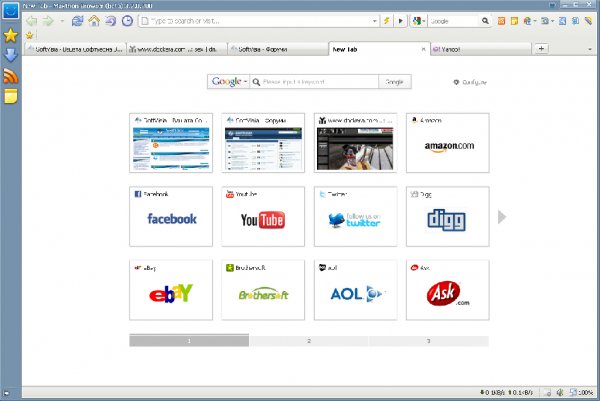Open the dockers.com thumbnail tile

355,143
